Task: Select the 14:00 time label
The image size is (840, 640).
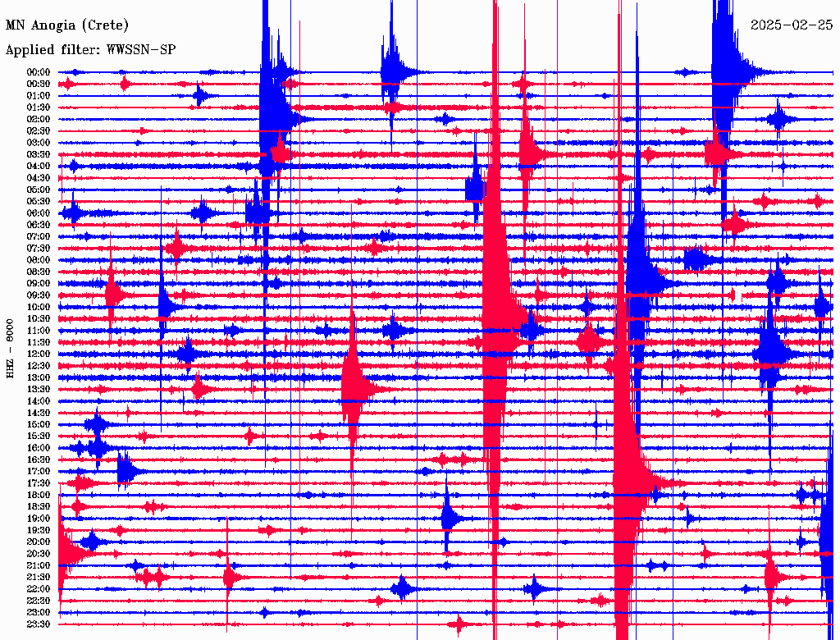Action: tap(38, 401)
